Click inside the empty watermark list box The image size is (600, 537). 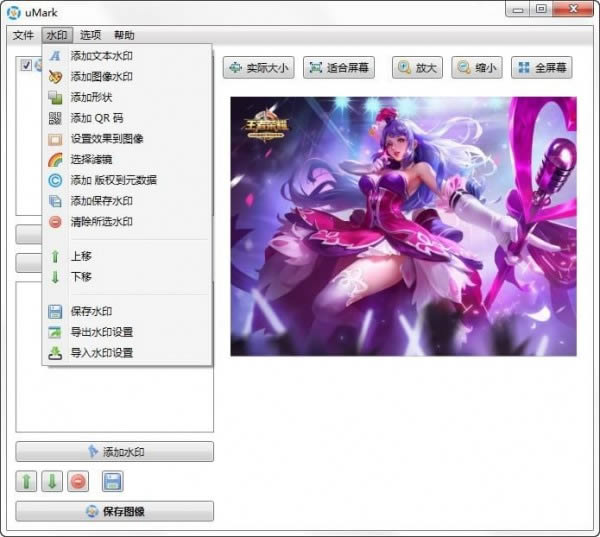[x=114, y=398]
